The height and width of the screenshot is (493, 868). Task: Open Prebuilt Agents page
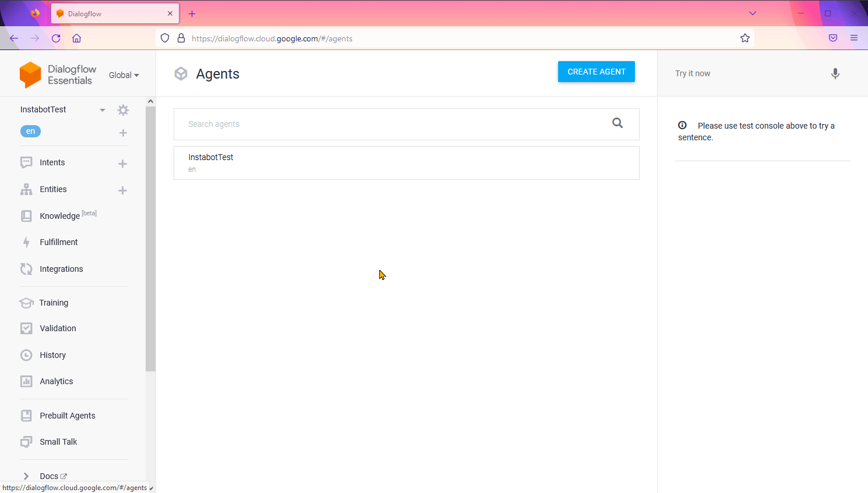[68, 416]
